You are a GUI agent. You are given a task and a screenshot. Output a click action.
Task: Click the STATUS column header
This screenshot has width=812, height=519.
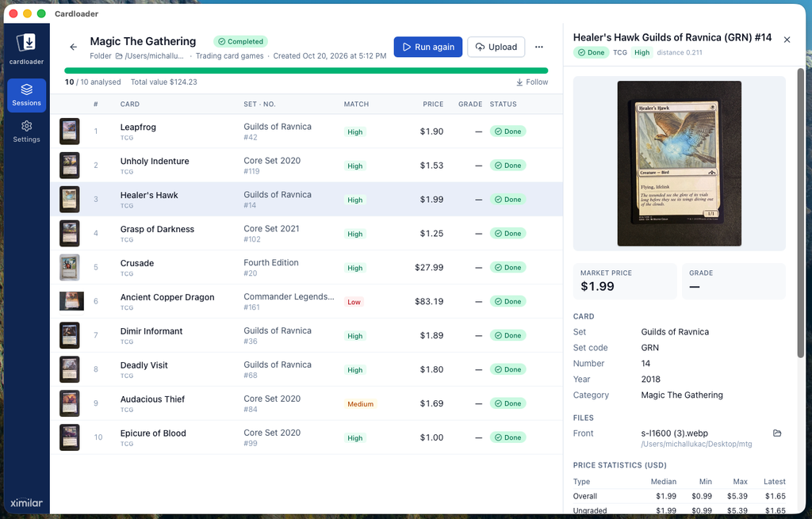[x=504, y=104]
